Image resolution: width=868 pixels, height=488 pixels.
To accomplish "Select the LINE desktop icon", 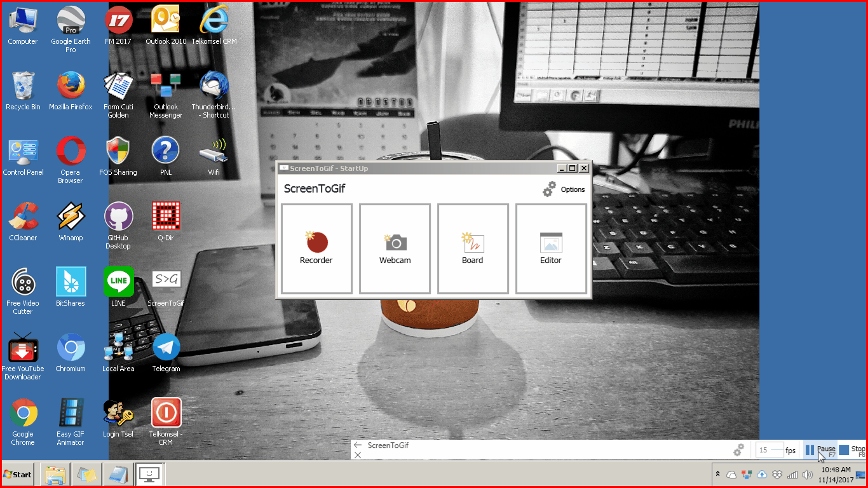I will tap(118, 288).
